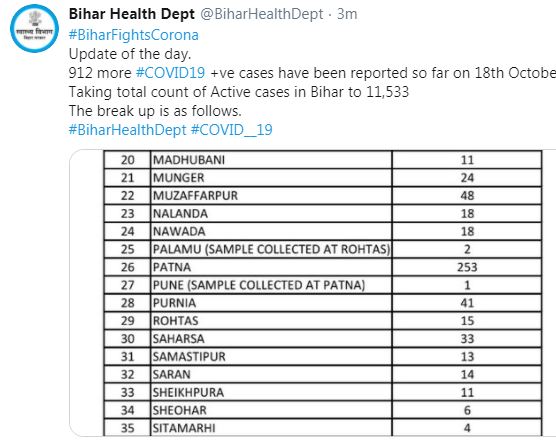Follow the #COVID19 hashtag link
Screen dimensions: 556x444
pyautogui.click(x=170, y=73)
